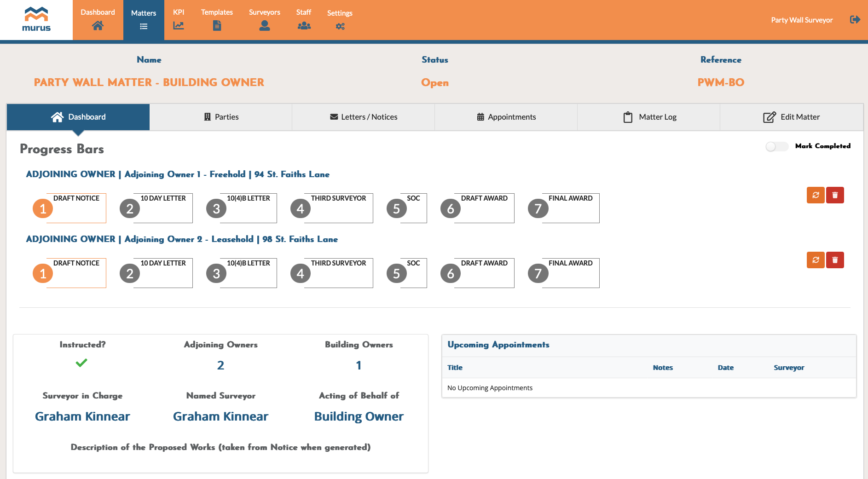Delete progress bar for Adjoining Owner 1
This screenshot has height=479, width=868.
[x=835, y=195]
